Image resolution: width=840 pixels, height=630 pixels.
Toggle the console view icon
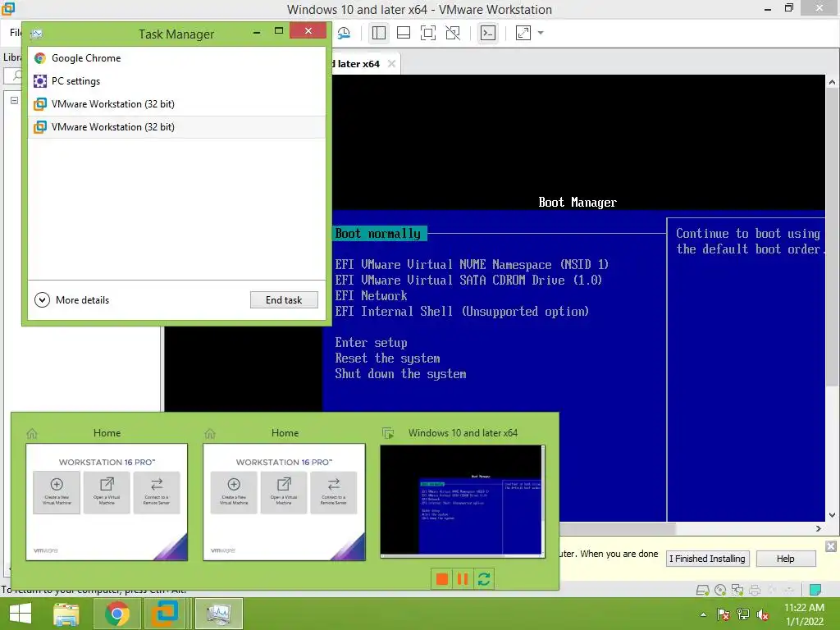click(x=487, y=33)
